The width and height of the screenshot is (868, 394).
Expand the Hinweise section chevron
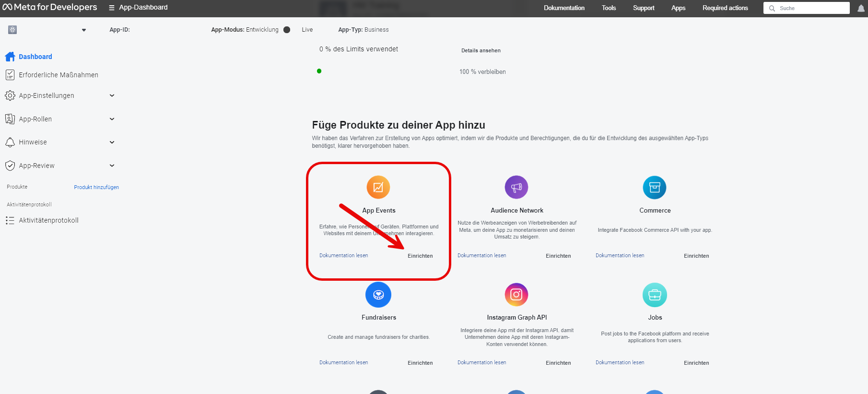click(112, 142)
